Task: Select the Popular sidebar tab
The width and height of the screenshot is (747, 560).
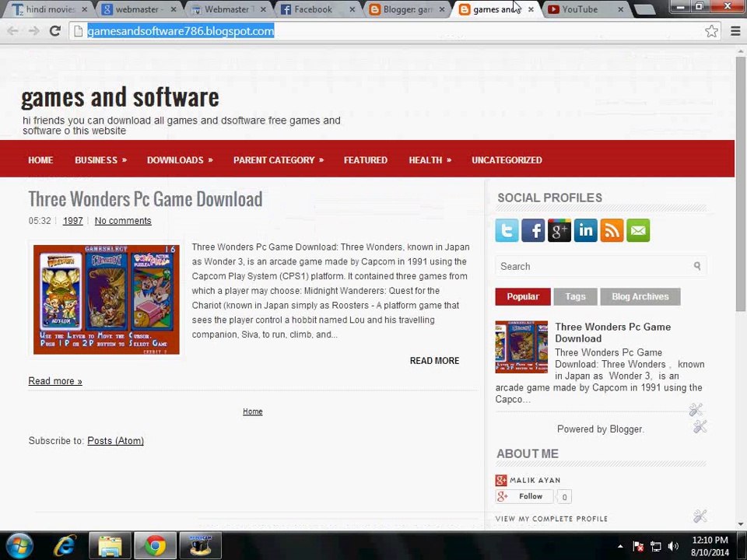Action: [x=523, y=296]
